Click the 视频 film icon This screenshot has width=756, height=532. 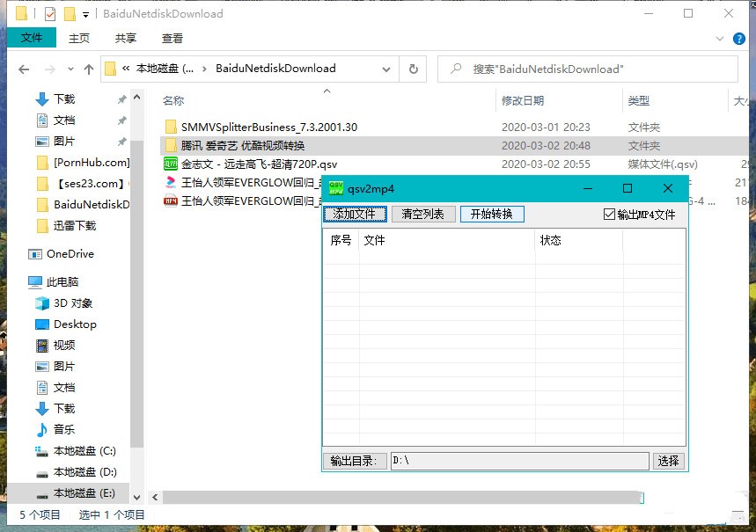pos(42,346)
